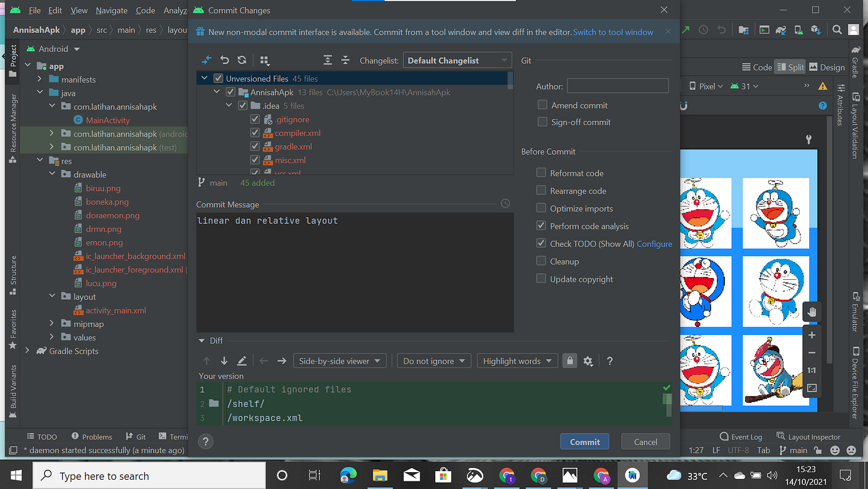Open the Side-by-side viewer dropdown
This screenshot has width=868, height=489.
[x=340, y=361]
